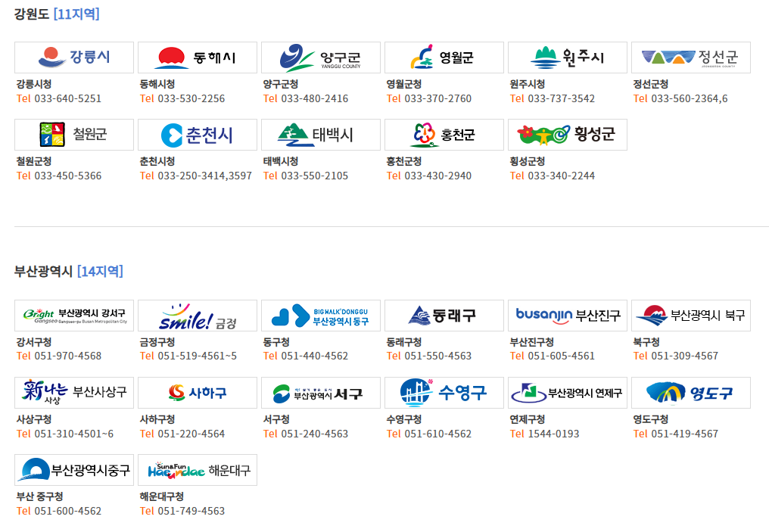Open the 정선군 logo banner
Screen dimensions: 769x532
click(x=690, y=58)
